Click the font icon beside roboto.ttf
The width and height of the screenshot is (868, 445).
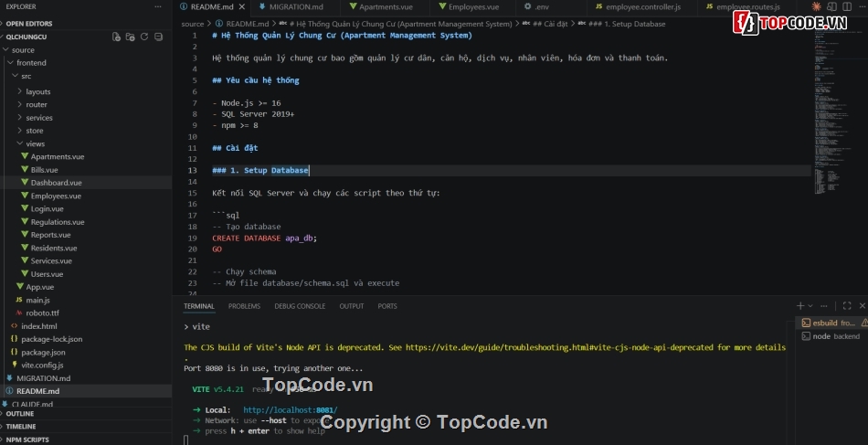19,313
